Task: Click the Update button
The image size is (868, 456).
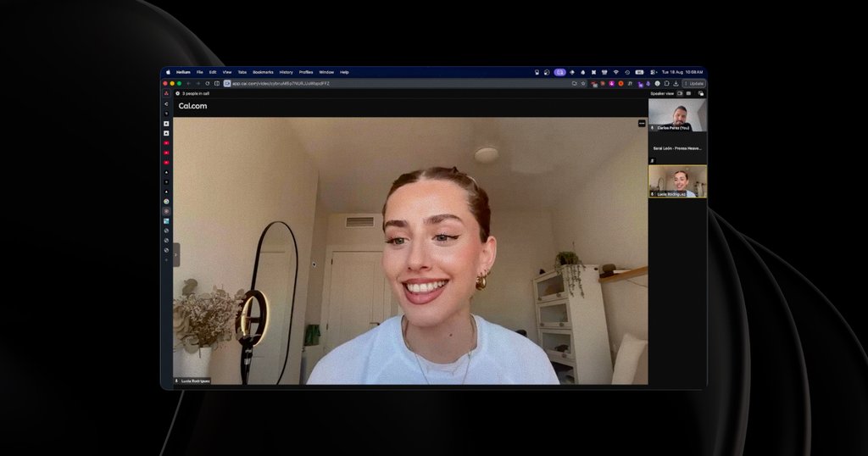Action: coord(693,84)
